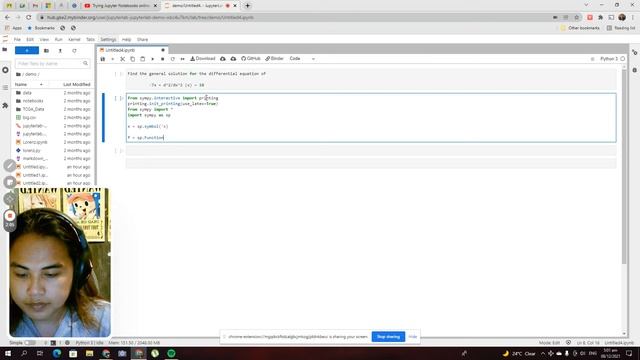Interrupt the kernel with the stop icon
Image resolution: width=640 pixels, height=360 pixels.
click(162, 59)
